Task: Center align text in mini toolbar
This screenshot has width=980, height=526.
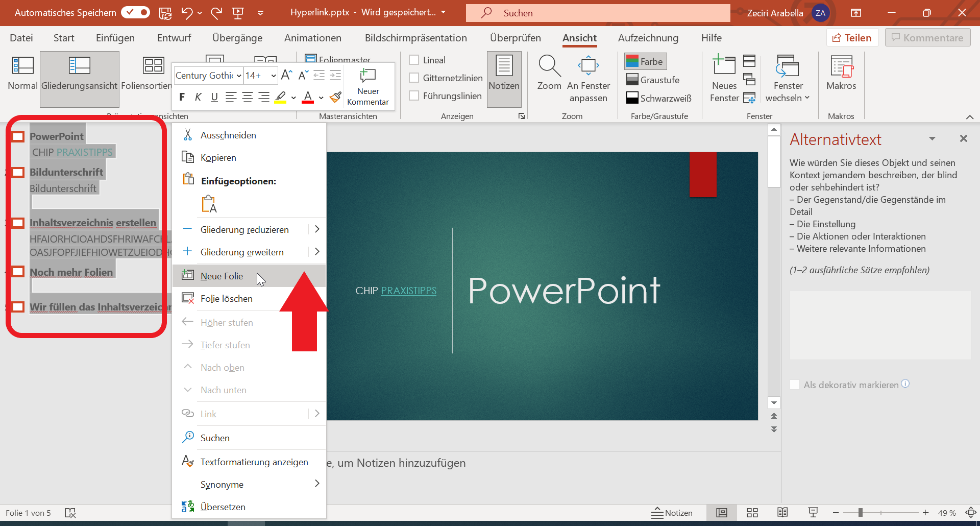Action: [x=248, y=97]
